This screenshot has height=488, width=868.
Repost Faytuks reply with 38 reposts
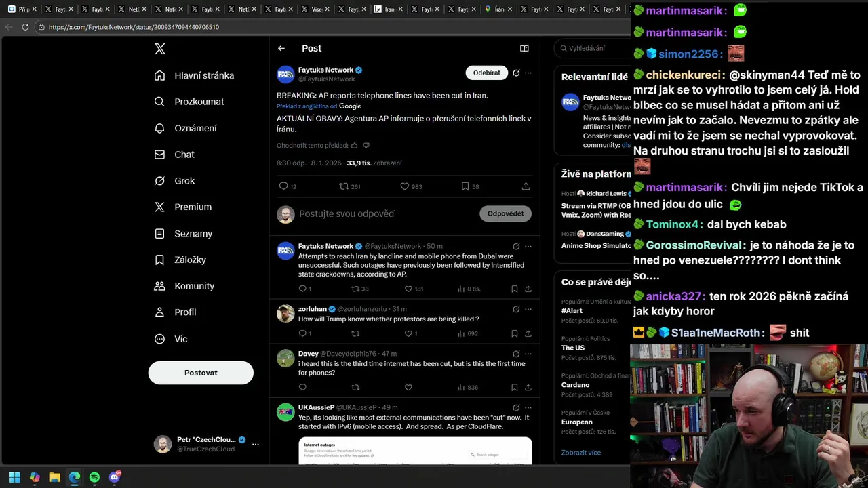tap(360, 289)
